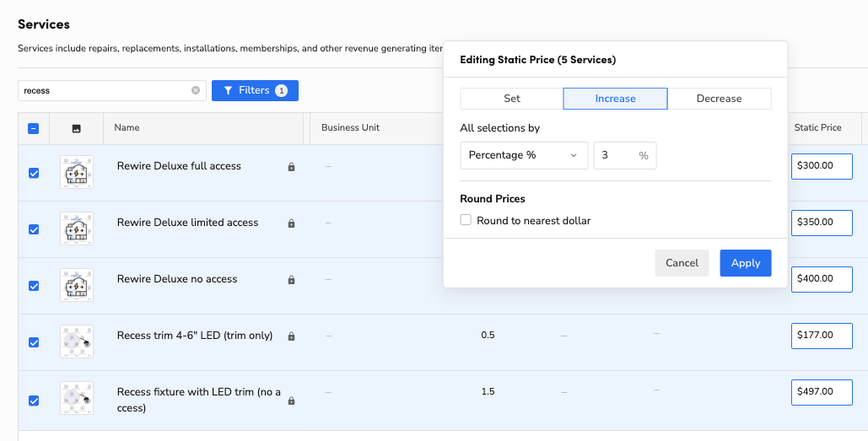Image resolution: width=868 pixels, height=441 pixels.
Task: Click the 0.5 value in Recess trim row
Action: pyautogui.click(x=488, y=336)
